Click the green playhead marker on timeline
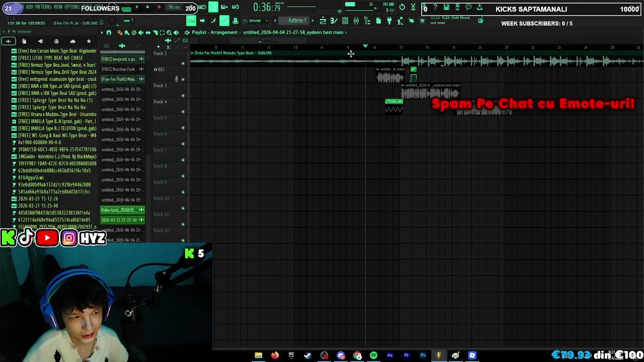 (365, 46)
